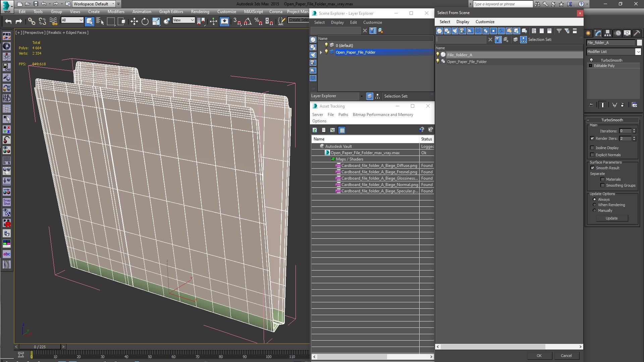Click the Undo arrow in main toolbar
644x362 pixels.
pyautogui.click(x=8, y=21)
